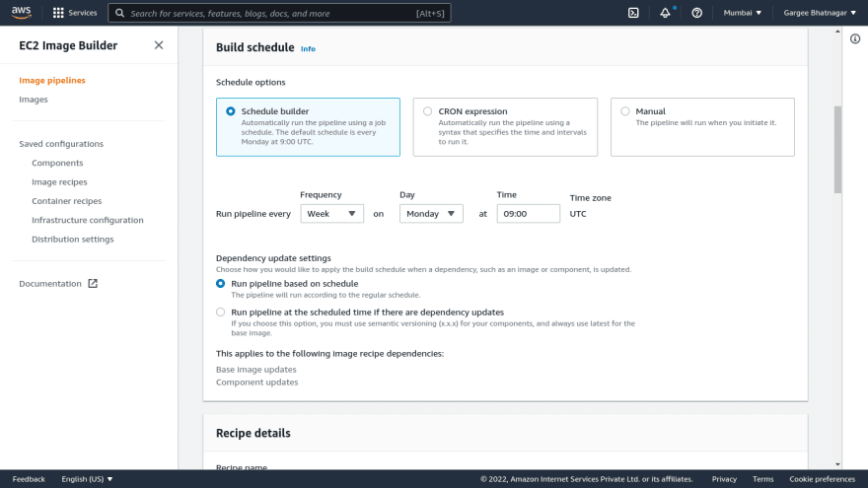
Task: Open the notifications bell
Action: click(x=665, y=13)
